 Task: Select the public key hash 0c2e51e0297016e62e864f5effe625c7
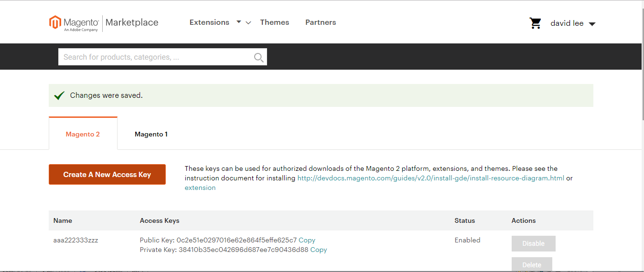[x=236, y=240]
